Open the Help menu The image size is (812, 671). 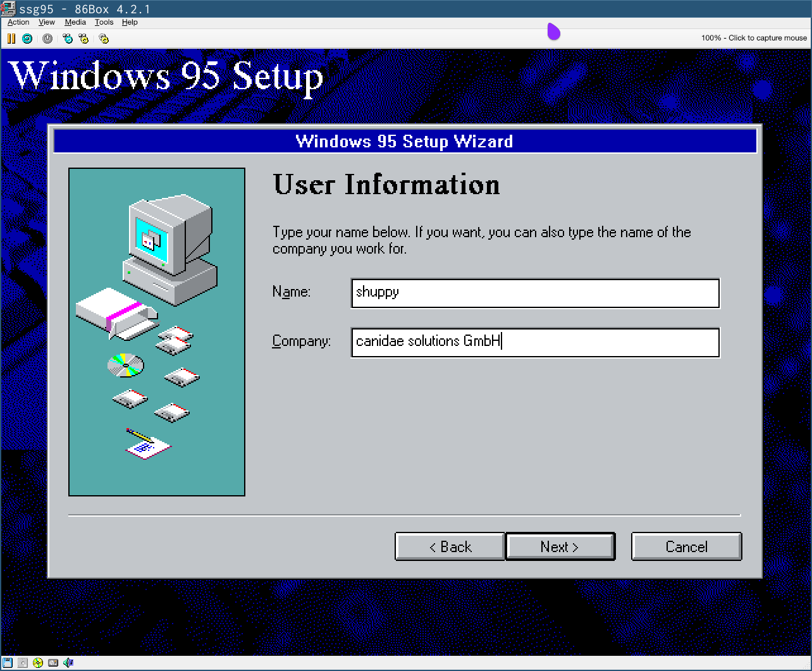130,22
